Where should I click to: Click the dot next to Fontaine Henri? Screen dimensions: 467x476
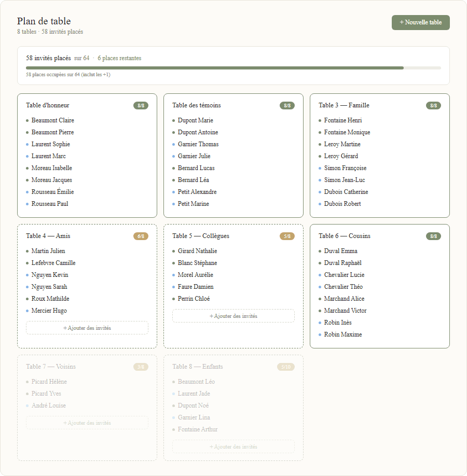[x=321, y=120]
